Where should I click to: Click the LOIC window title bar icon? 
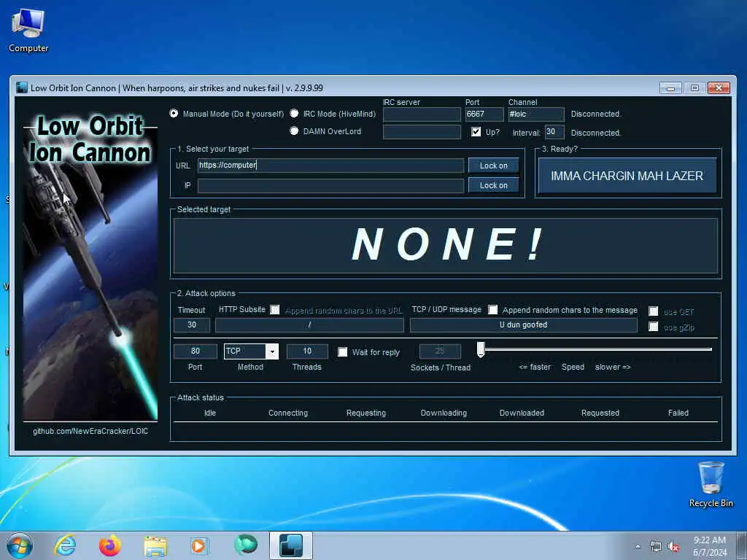click(x=22, y=87)
